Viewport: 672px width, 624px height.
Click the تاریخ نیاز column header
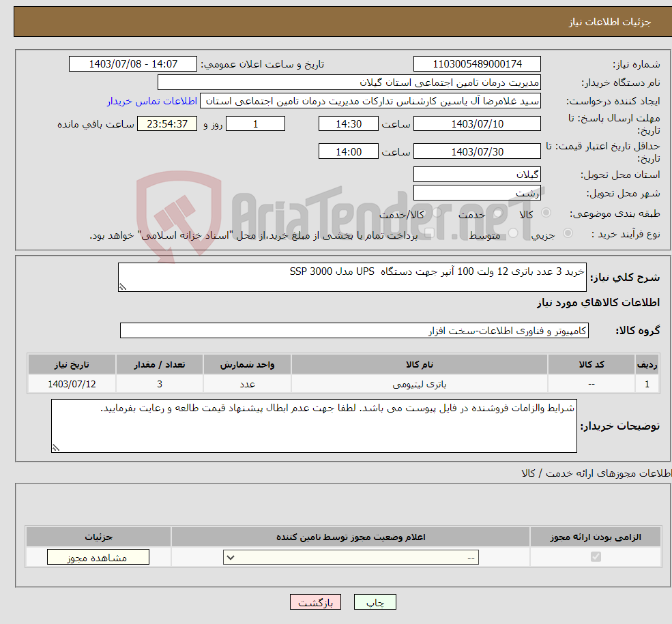click(x=72, y=364)
